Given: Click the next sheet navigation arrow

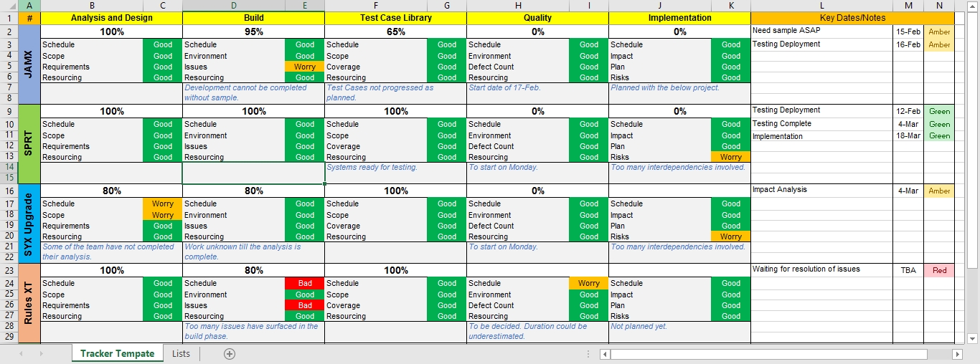Looking at the screenshot, I should [40, 354].
